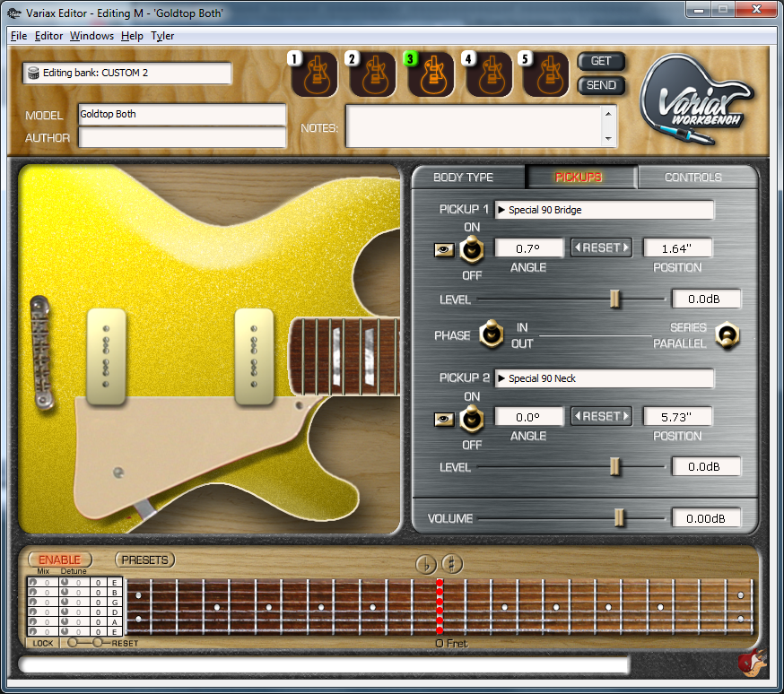Flip the Pickup 2 ON/OFF switch
The width and height of the screenshot is (784, 694).
[x=472, y=419]
